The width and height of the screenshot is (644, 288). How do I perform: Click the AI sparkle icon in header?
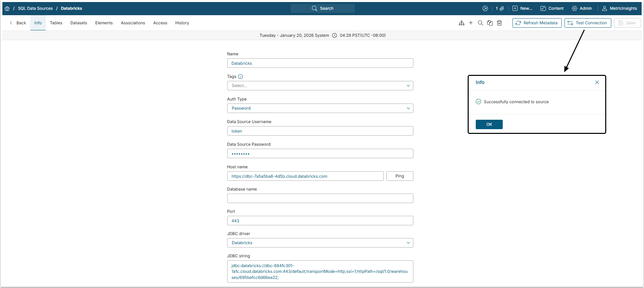485,8
